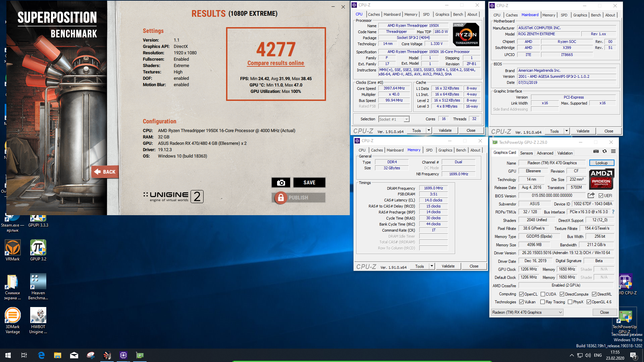Click the volume icon in system tray
The image size is (644, 362).
tap(588, 355)
